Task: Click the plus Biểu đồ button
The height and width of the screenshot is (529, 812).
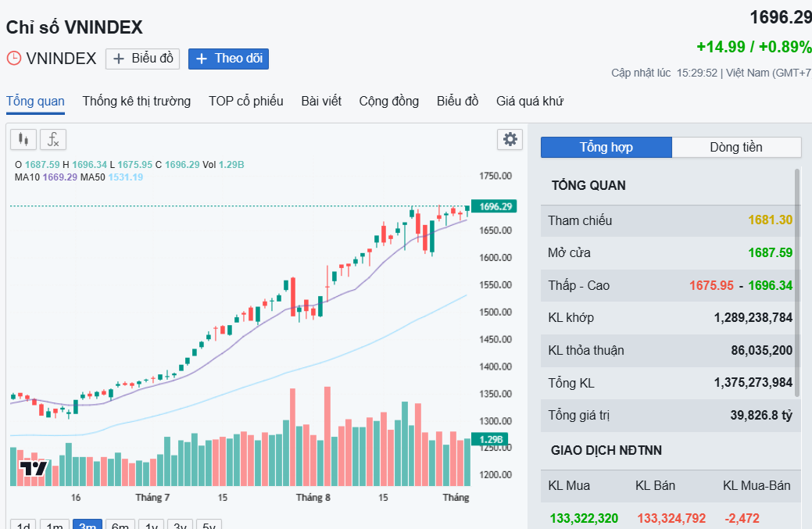Action: coord(142,59)
